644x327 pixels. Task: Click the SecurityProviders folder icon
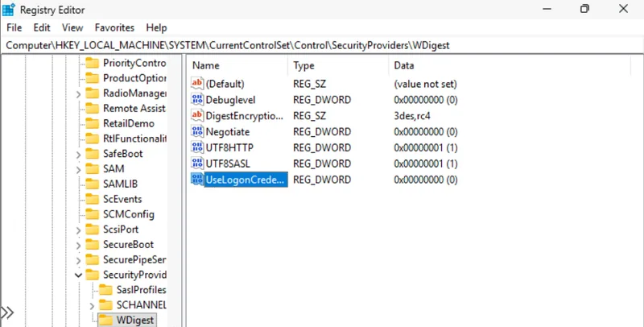click(x=93, y=275)
